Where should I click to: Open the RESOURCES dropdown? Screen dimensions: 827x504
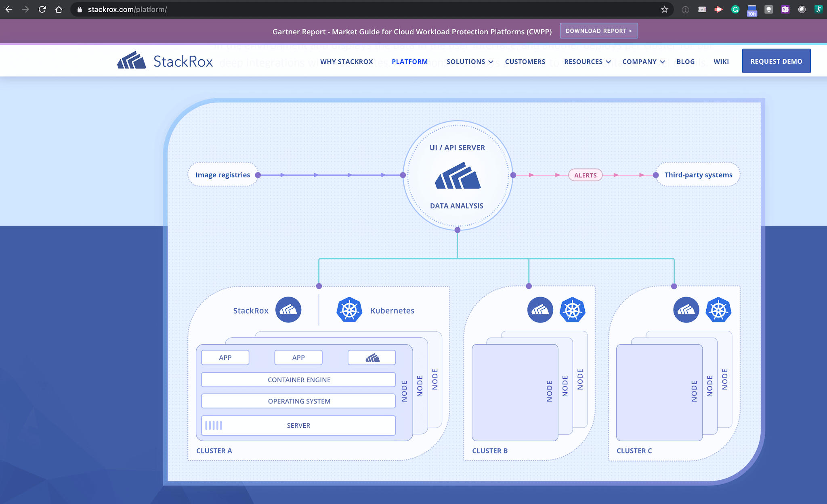[587, 61]
